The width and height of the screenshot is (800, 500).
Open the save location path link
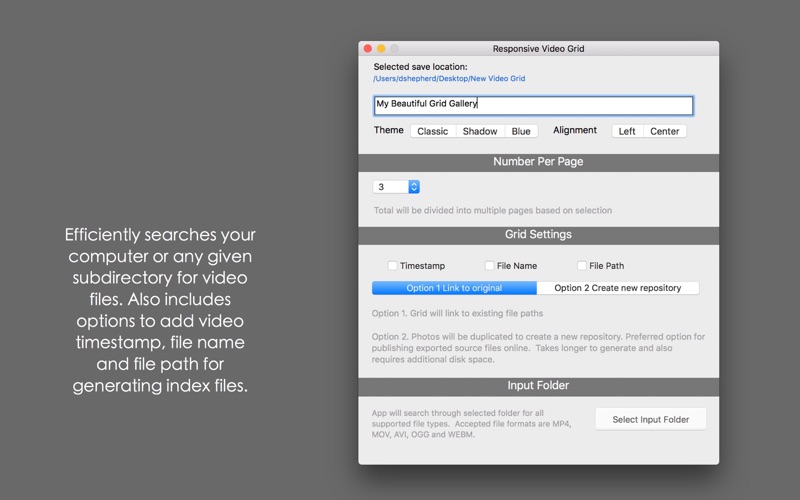pyautogui.click(x=449, y=79)
